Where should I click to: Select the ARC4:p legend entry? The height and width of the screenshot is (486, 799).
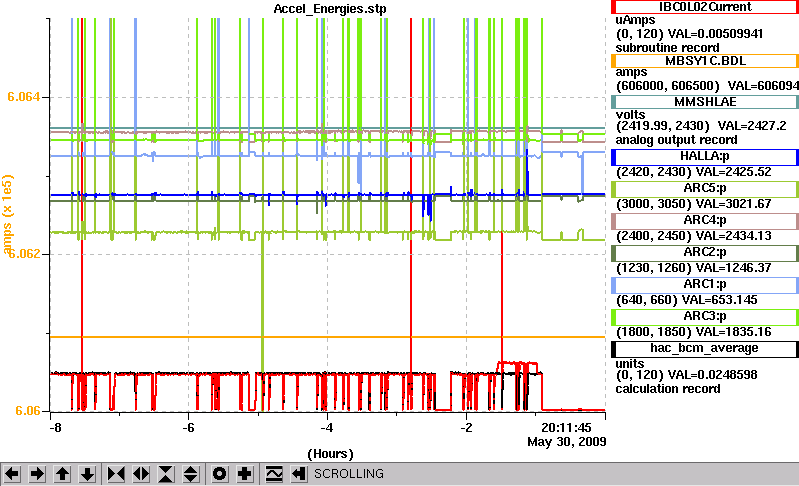[705, 221]
